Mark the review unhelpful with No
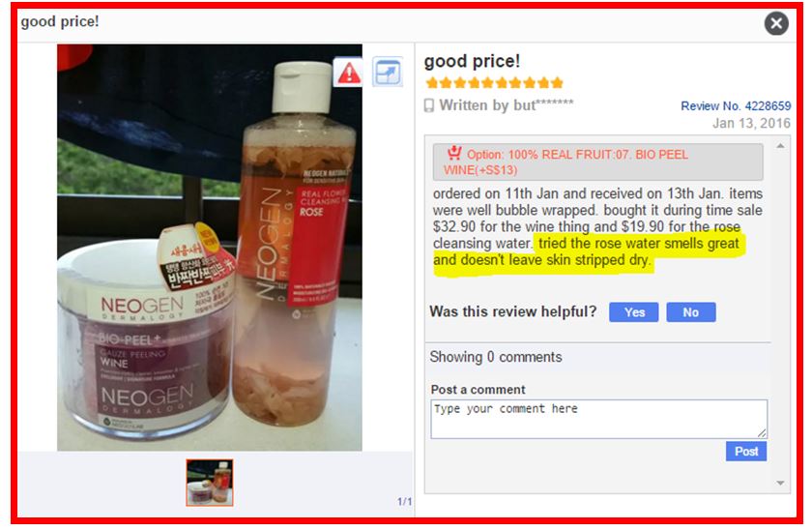Screen dimensions: 812x530 tap(691, 312)
